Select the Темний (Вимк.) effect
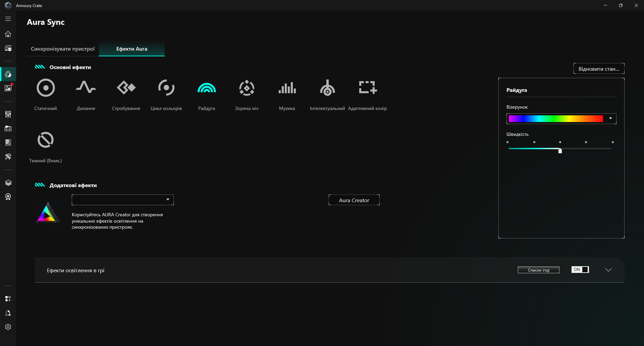Screen dimensions: 644x346 click(x=46, y=147)
